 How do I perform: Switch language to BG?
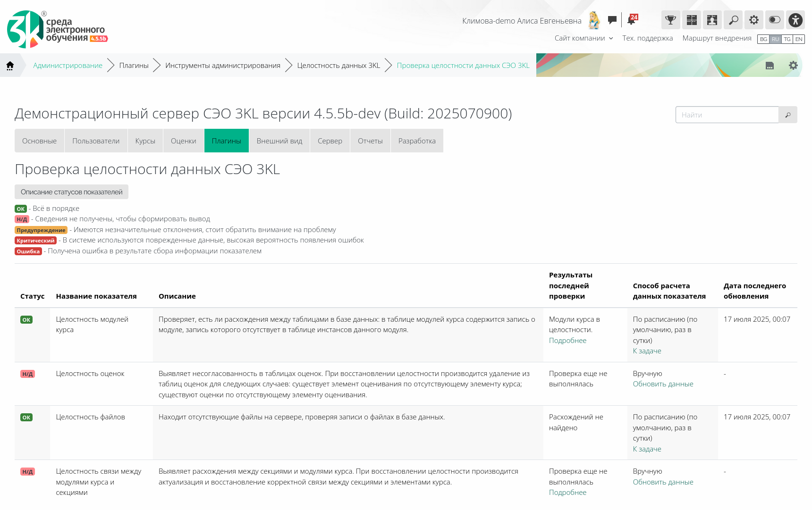[763, 39]
